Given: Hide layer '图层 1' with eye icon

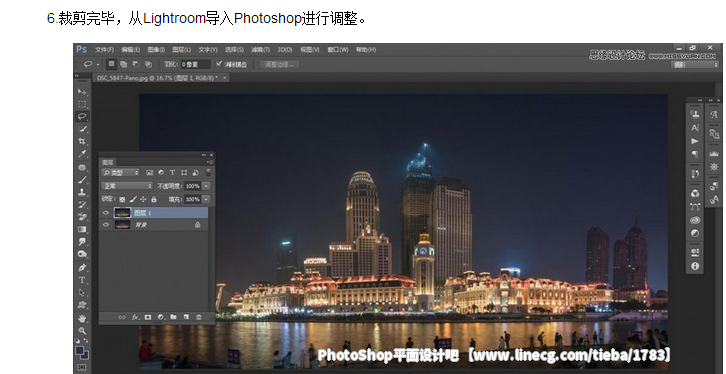Looking at the screenshot, I should pyautogui.click(x=106, y=213).
